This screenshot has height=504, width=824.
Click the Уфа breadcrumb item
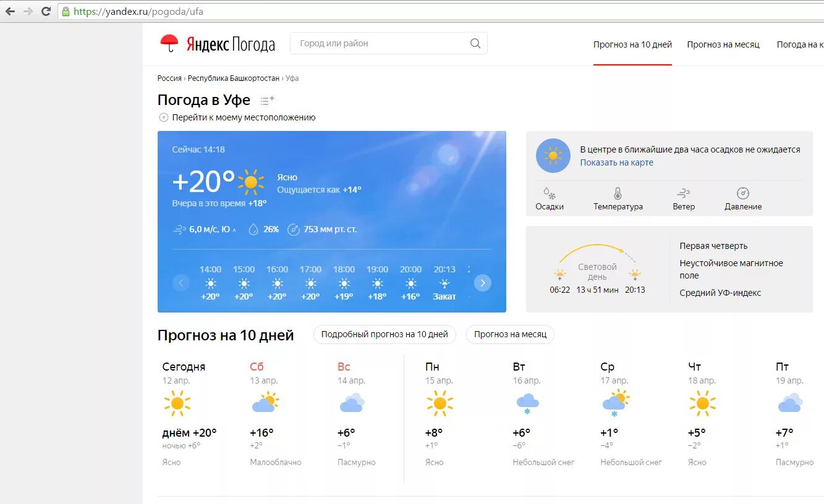(x=292, y=78)
